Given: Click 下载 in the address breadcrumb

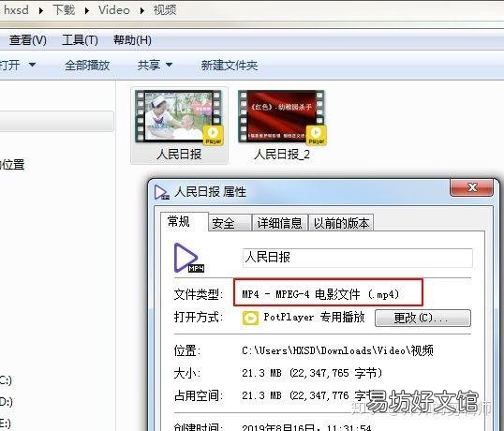Looking at the screenshot, I should pyautogui.click(x=64, y=10).
